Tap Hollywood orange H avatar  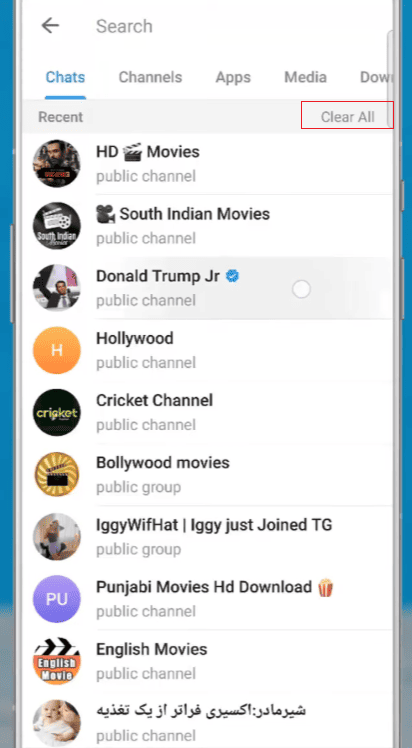(57, 350)
